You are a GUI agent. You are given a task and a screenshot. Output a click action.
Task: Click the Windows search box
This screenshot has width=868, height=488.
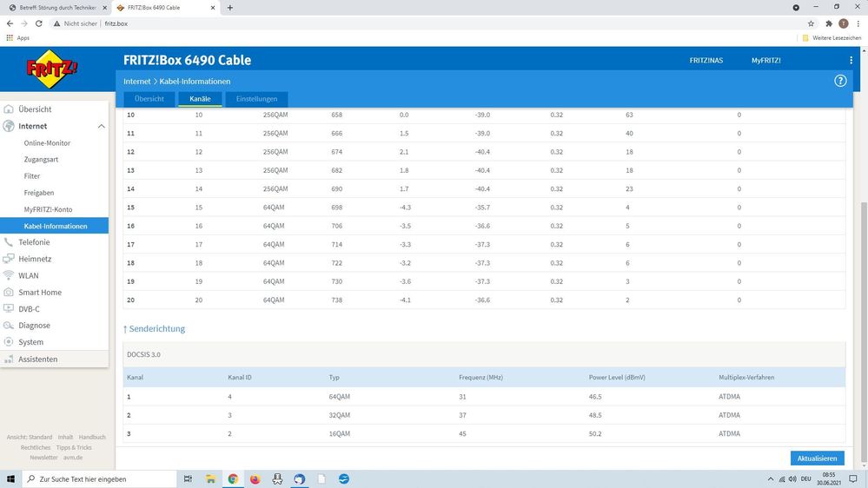(x=100, y=478)
